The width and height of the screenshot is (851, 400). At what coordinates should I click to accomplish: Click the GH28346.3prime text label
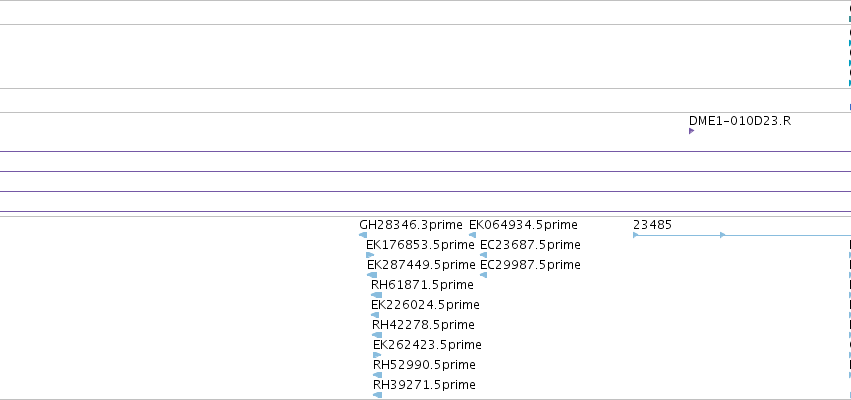[411, 225]
